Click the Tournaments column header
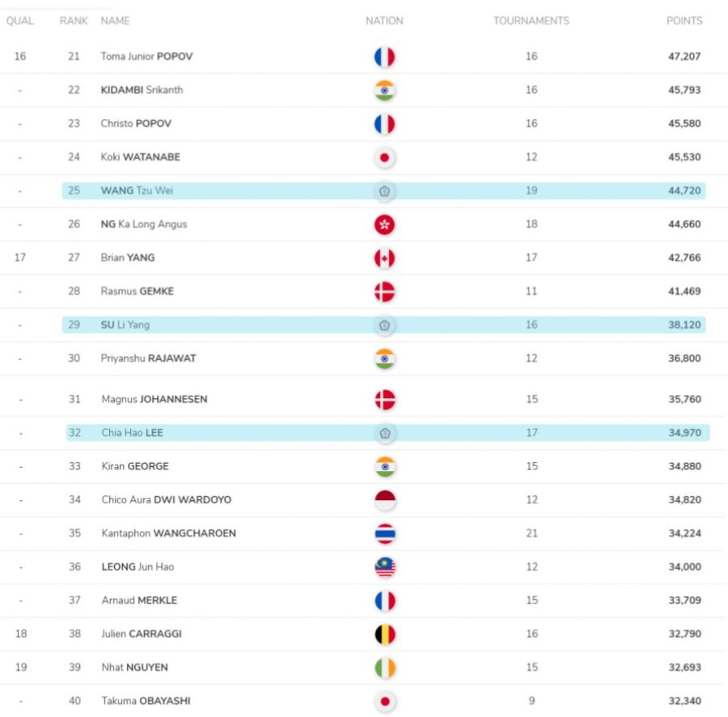This screenshot has height=717, width=728. tap(531, 21)
